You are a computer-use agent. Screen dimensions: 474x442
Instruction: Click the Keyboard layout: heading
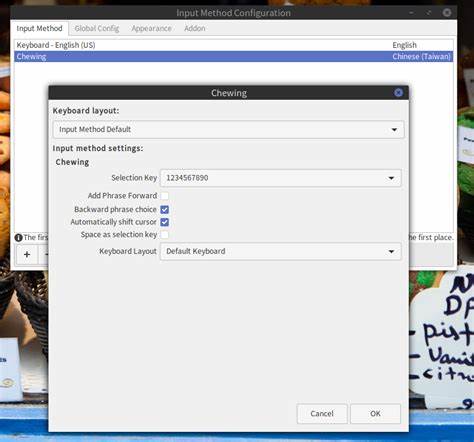click(86, 111)
